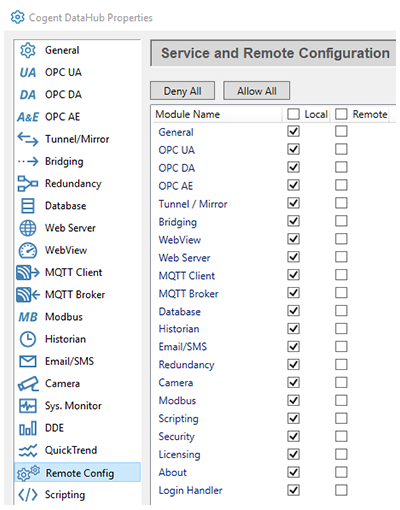The height and width of the screenshot is (510, 400).
Task: Open the Modbus sidebar label
Action: [x=64, y=317]
